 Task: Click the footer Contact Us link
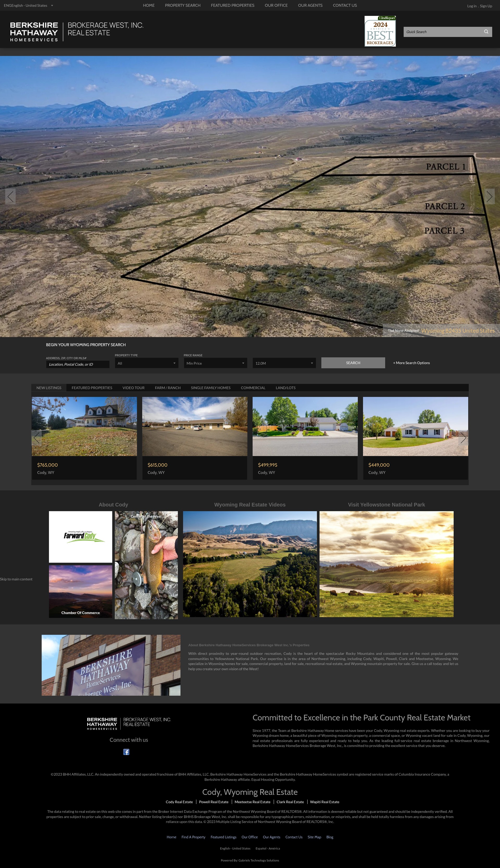tap(294, 837)
